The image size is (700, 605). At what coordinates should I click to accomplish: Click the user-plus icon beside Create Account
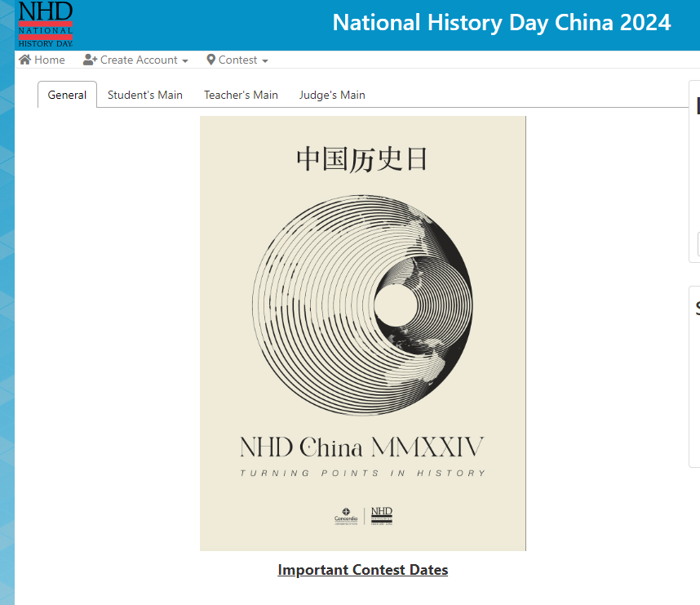[x=90, y=60]
